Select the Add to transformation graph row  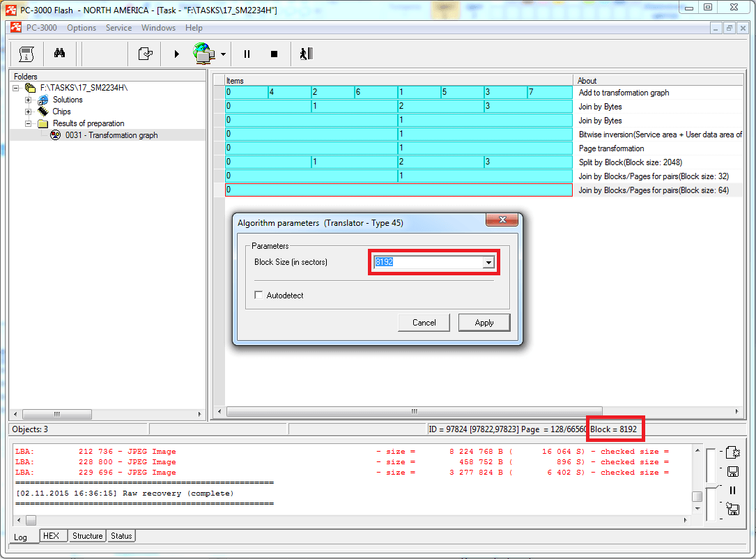(478, 93)
